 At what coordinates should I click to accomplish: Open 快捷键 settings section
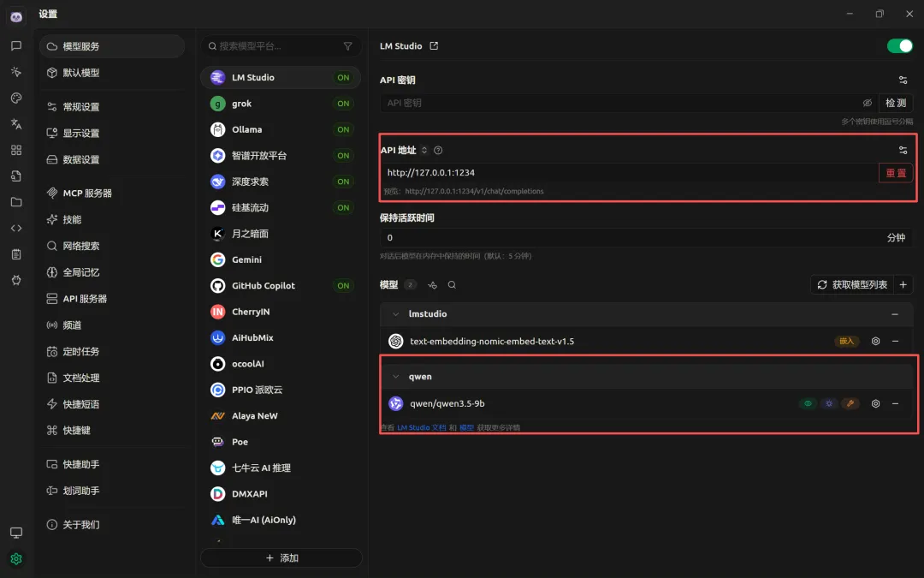(112, 431)
